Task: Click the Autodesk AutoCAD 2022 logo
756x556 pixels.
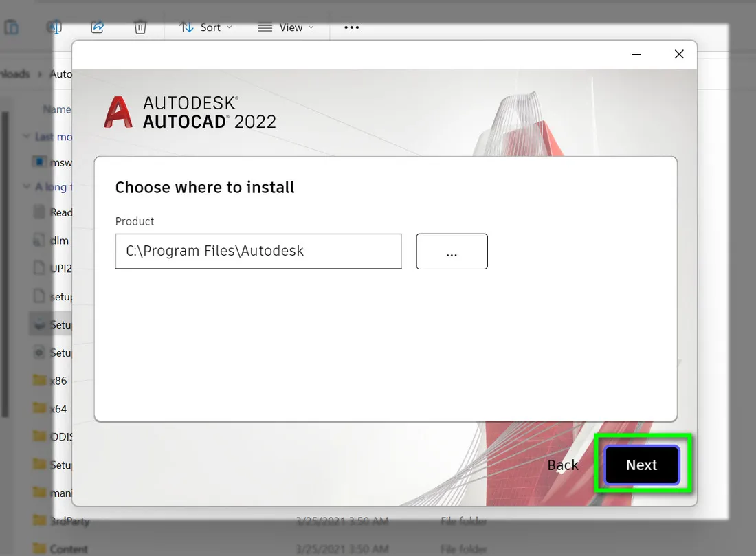Action: (189, 112)
